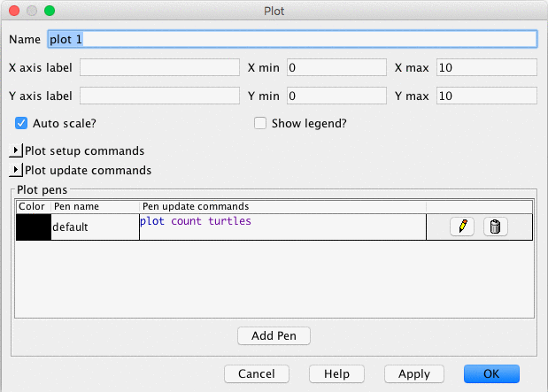Expand Plot setup commands section
This screenshot has width=548, height=392.
tap(15, 150)
